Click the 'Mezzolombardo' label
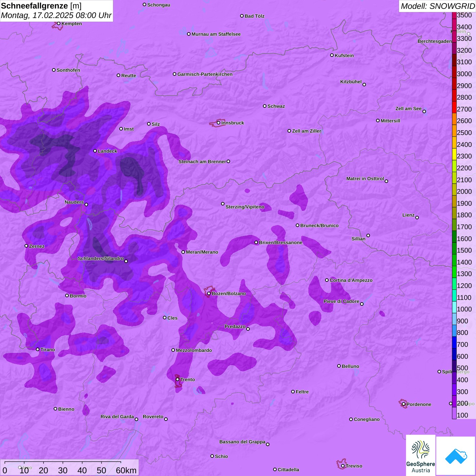Viewport: 476px width, 476px height. pos(194,350)
